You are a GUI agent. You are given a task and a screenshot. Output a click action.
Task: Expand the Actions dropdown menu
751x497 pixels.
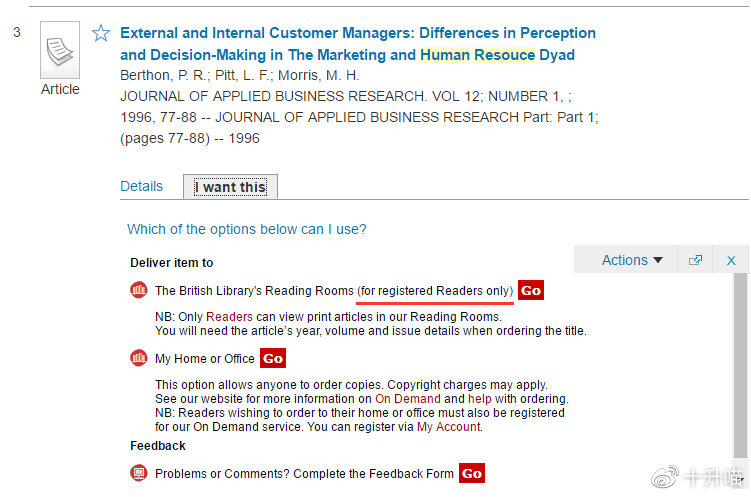[632, 260]
